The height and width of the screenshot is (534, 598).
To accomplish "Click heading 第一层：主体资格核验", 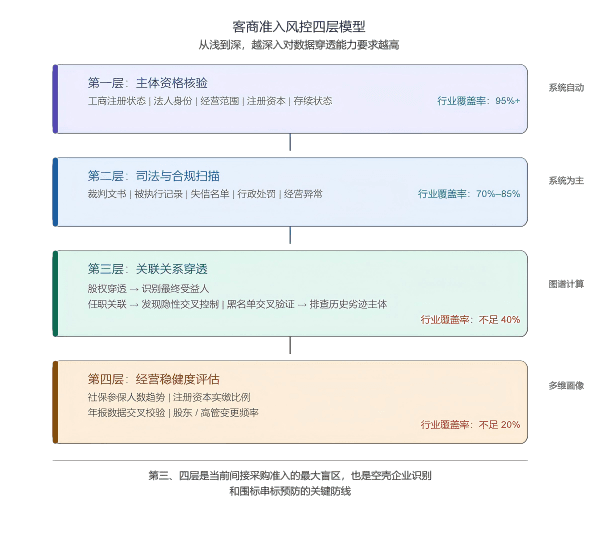I will pyautogui.click(x=148, y=83).
